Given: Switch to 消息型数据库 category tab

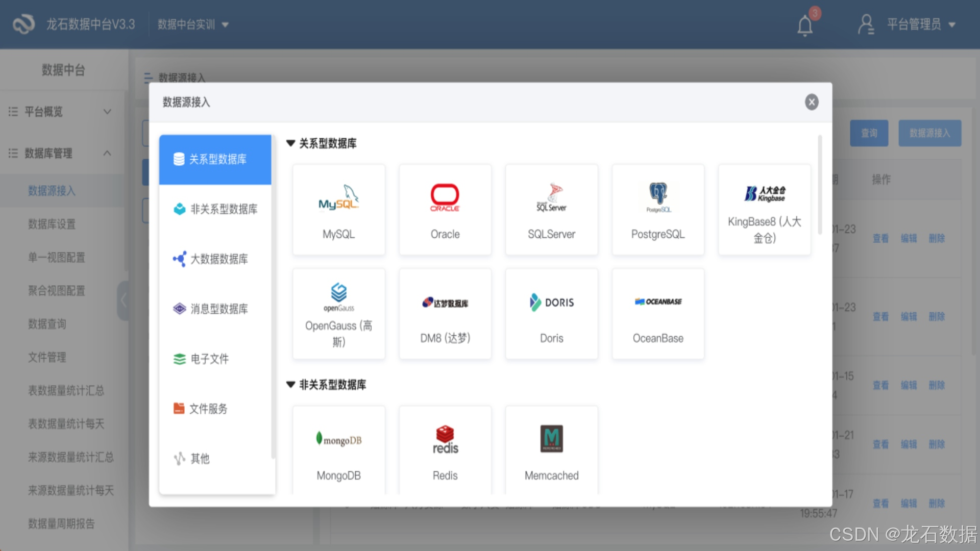Looking at the screenshot, I should pos(215,309).
